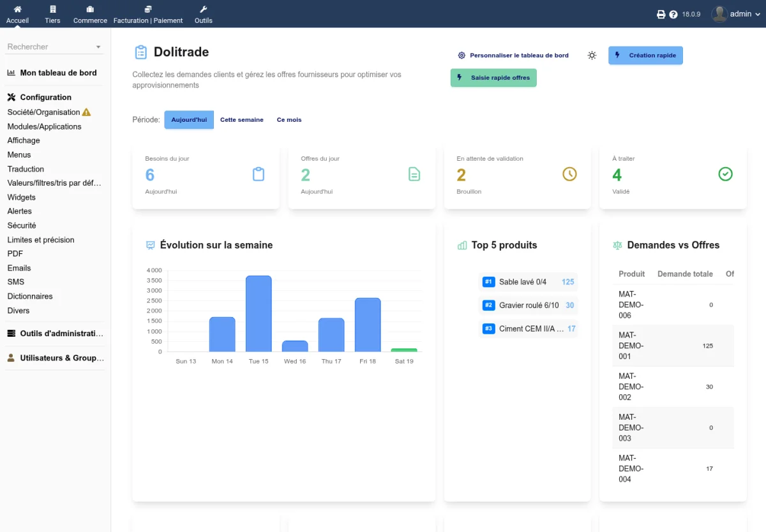Open Menus settings
Screen dimensions: 766x532
[19, 154]
